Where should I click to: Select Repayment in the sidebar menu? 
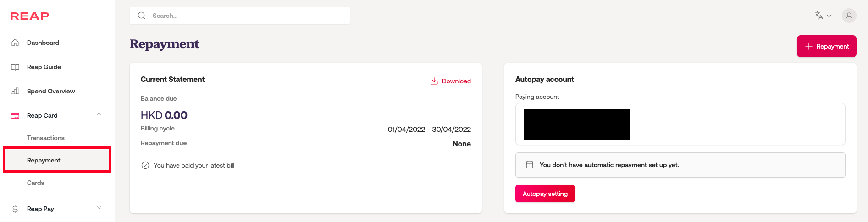pos(44,160)
